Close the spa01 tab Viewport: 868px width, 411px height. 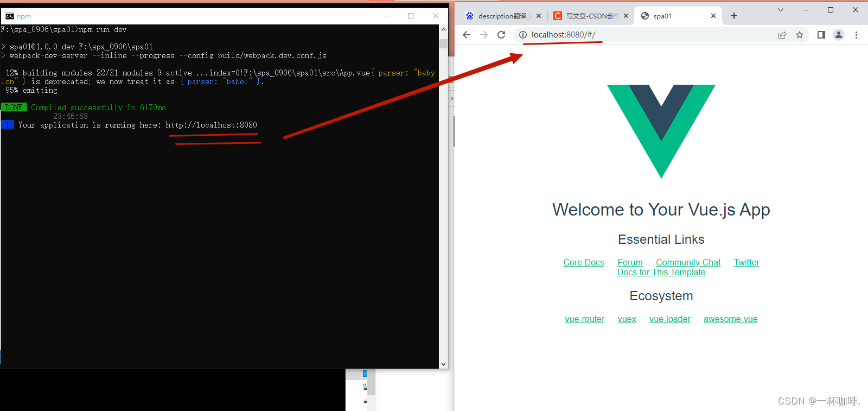point(713,16)
